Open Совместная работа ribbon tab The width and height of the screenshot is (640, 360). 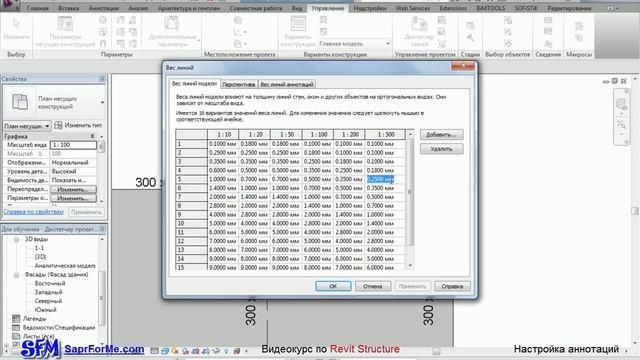pyautogui.click(x=256, y=8)
